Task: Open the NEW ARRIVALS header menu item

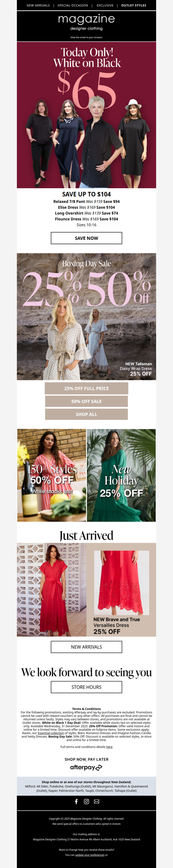Action: (x=38, y=6)
